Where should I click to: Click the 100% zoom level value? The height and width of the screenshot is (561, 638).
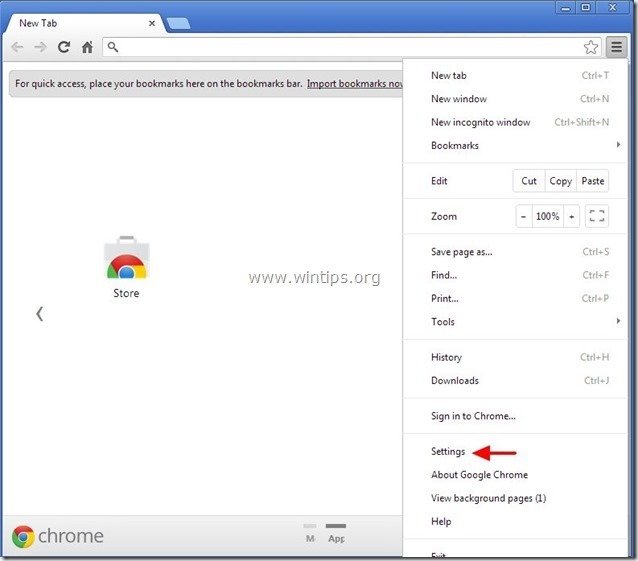[548, 216]
